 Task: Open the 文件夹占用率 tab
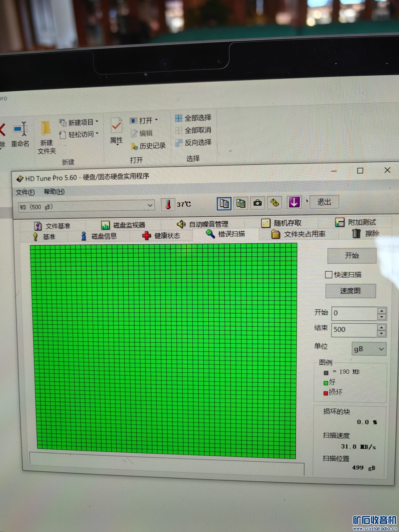(x=298, y=234)
